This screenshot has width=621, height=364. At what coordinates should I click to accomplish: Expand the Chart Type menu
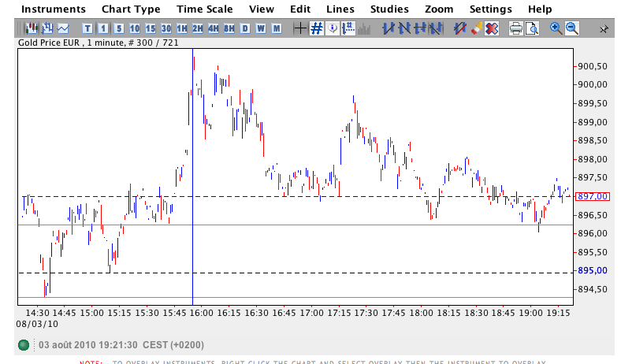(x=131, y=9)
